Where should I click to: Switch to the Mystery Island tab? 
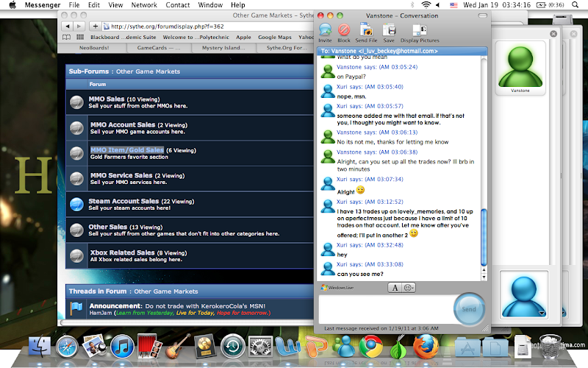point(223,48)
